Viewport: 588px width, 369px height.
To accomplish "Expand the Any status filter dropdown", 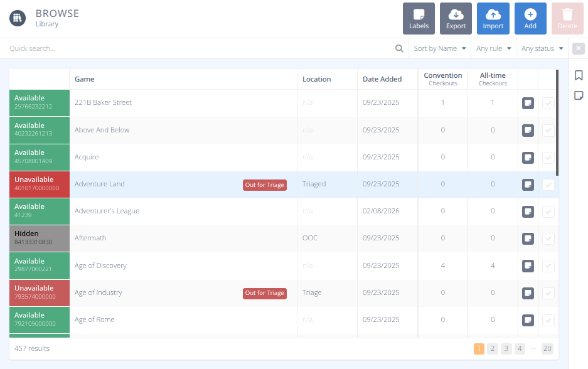I will 542,48.
